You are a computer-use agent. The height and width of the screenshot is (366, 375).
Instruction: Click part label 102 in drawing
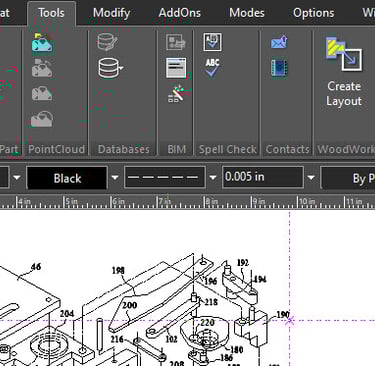tap(171, 339)
